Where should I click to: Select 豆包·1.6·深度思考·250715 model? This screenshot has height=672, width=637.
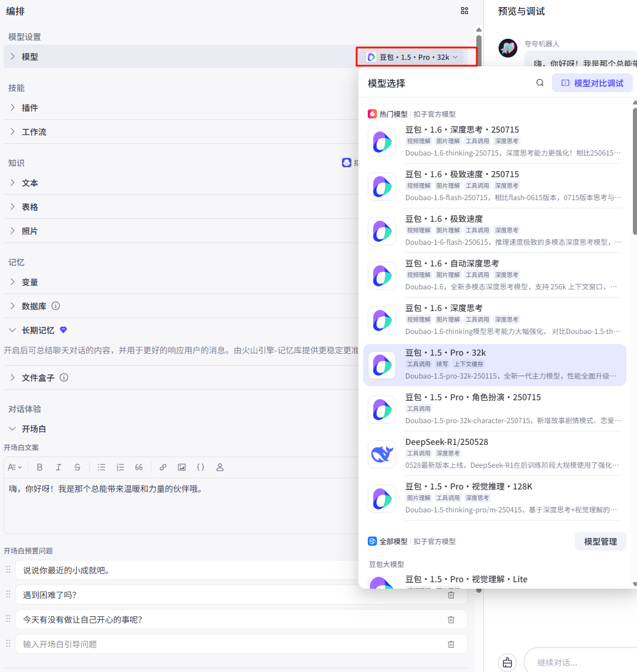click(494, 142)
